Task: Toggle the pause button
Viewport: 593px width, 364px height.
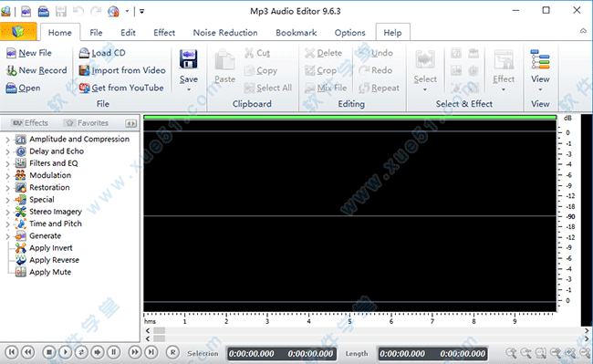Action: tap(113, 352)
